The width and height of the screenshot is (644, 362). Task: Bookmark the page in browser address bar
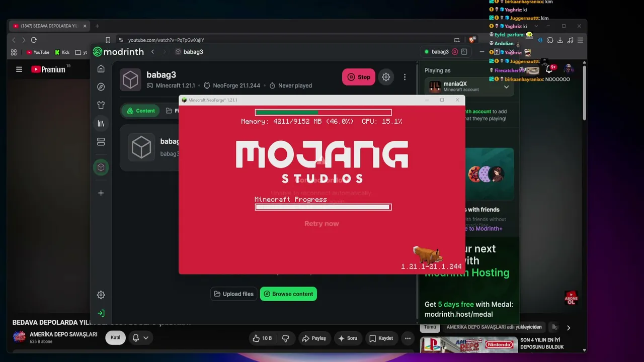pyautogui.click(x=108, y=40)
